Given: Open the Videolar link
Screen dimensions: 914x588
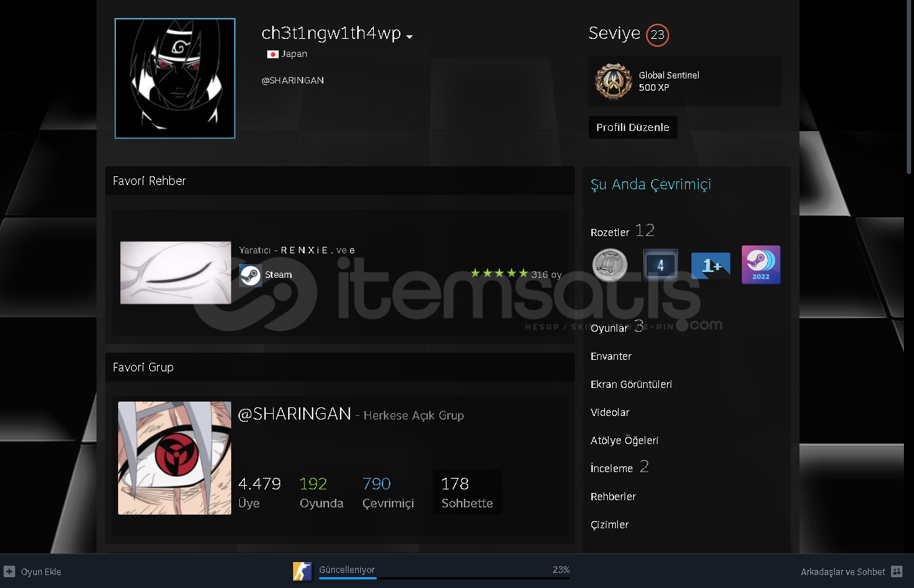Looking at the screenshot, I should click(609, 412).
